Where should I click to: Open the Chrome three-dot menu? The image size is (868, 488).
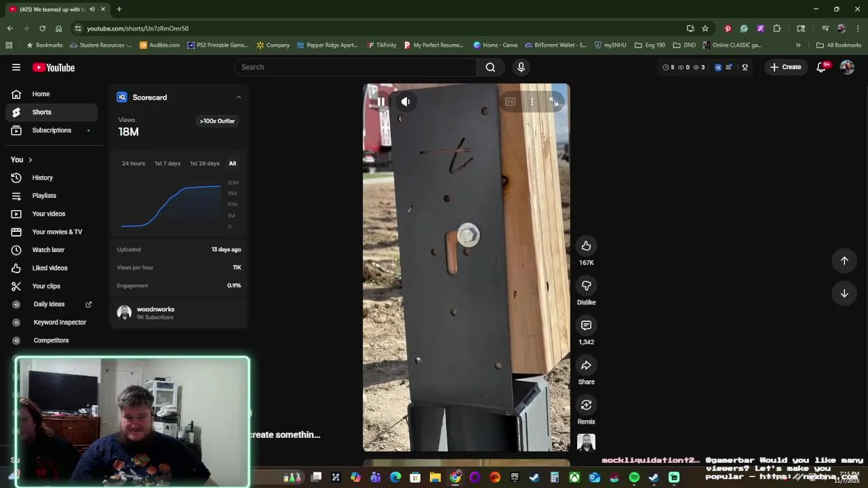point(858,28)
